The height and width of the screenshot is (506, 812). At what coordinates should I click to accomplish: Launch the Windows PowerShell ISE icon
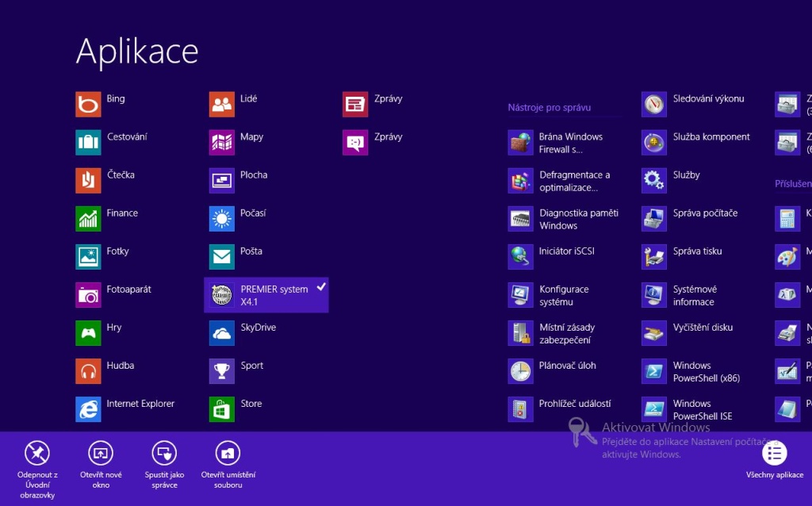654,408
